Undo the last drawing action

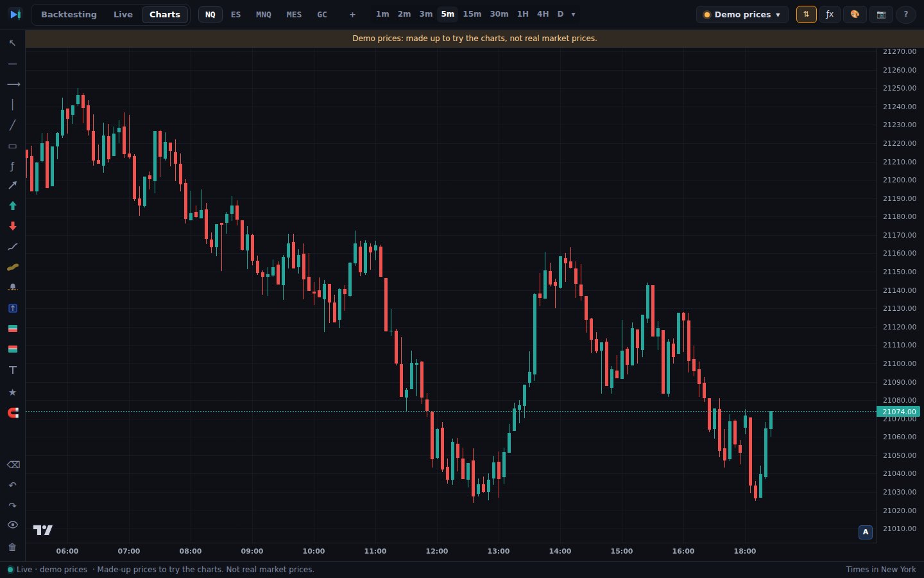coord(12,485)
